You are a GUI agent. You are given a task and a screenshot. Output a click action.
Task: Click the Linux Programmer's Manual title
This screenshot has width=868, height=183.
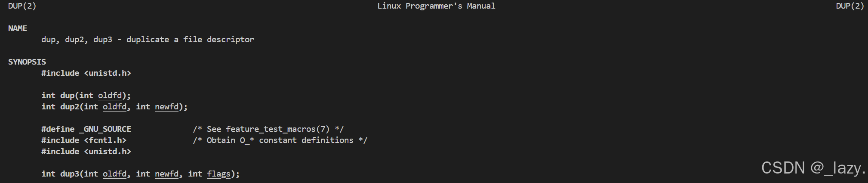point(436,6)
